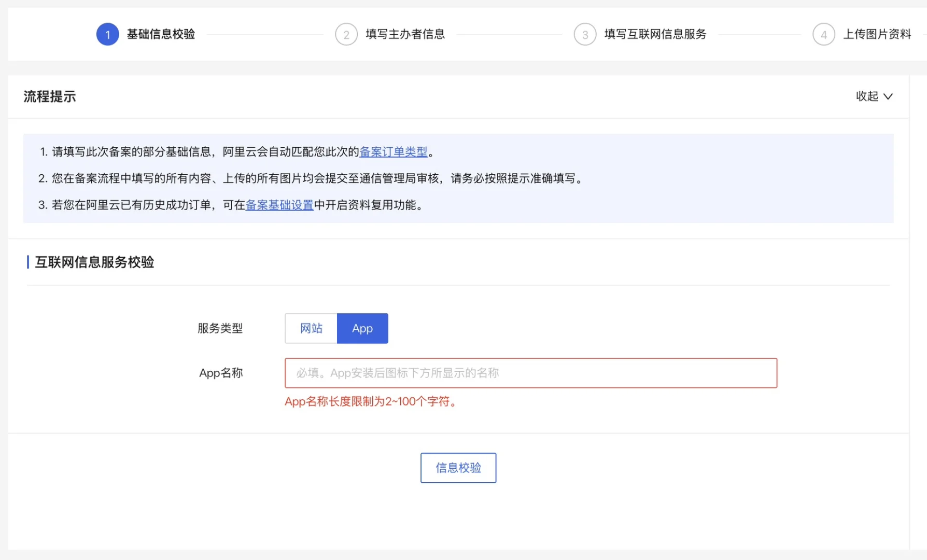Select the 填写主办者信息 step label

(405, 34)
